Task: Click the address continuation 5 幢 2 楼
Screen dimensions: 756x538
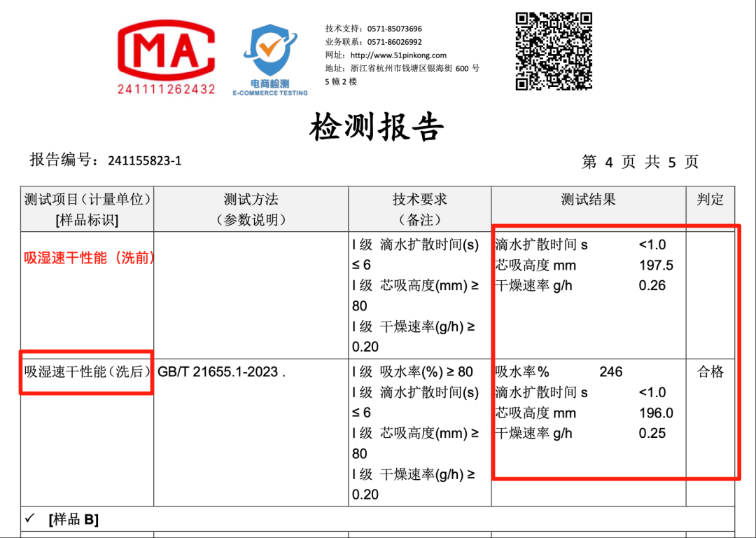Action: [341, 81]
